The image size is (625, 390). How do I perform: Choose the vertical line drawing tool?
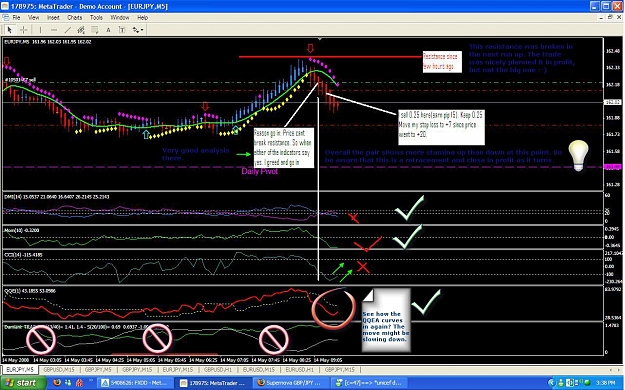(40, 30)
